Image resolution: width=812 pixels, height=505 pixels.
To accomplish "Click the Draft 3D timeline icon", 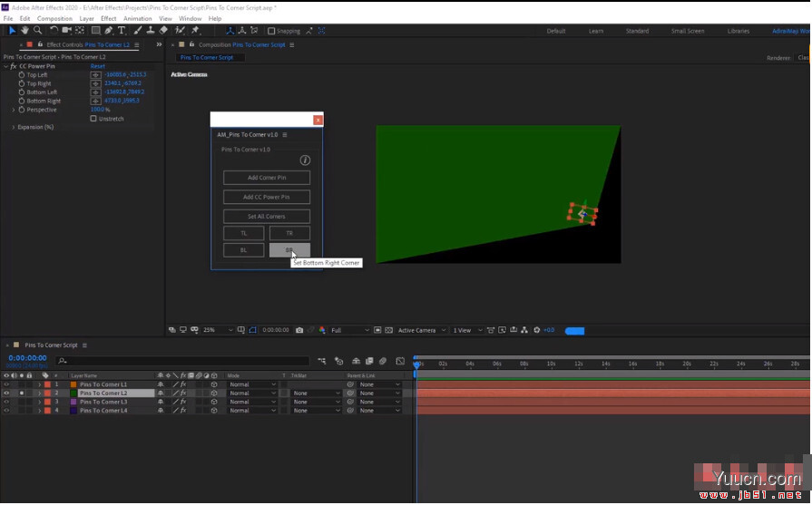I will click(x=339, y=361).
